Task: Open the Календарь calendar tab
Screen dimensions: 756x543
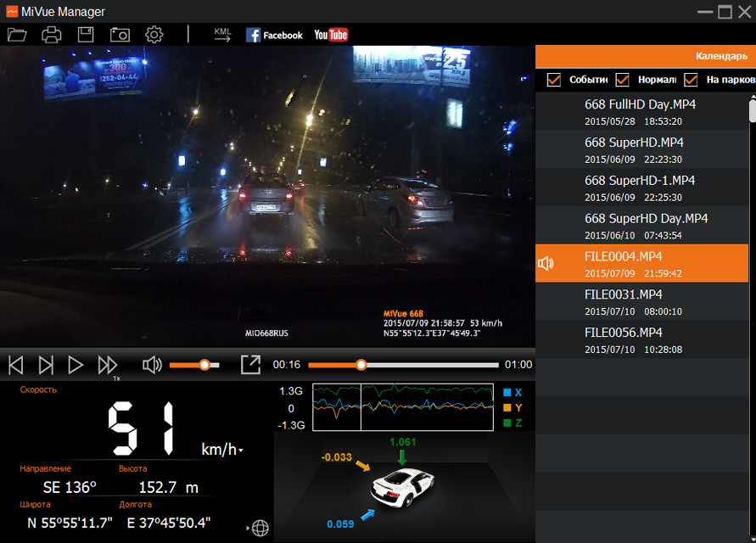Action: coord(721,56)
